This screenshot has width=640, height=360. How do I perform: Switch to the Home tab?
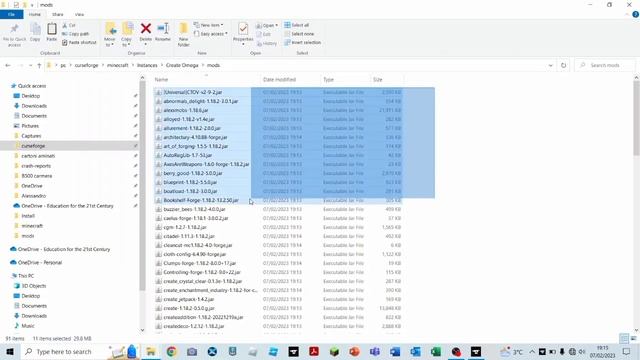click(x=35, y=14)
